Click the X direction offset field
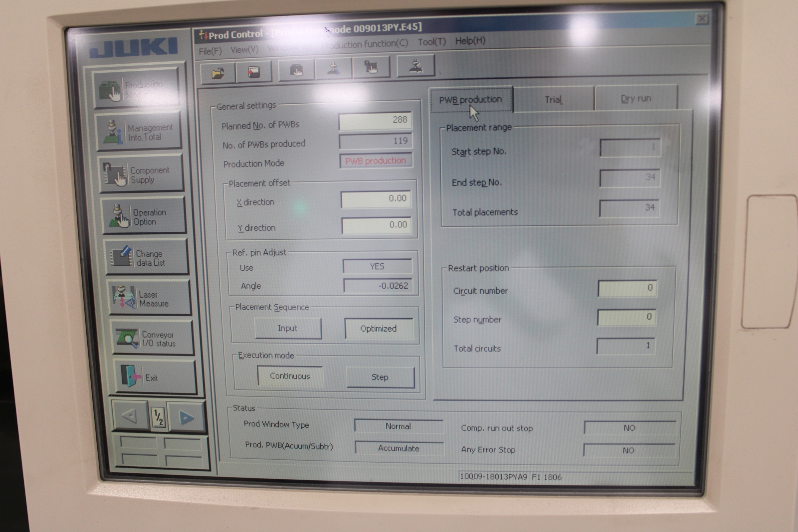The image size is (798, 532). tap(376, 199)
